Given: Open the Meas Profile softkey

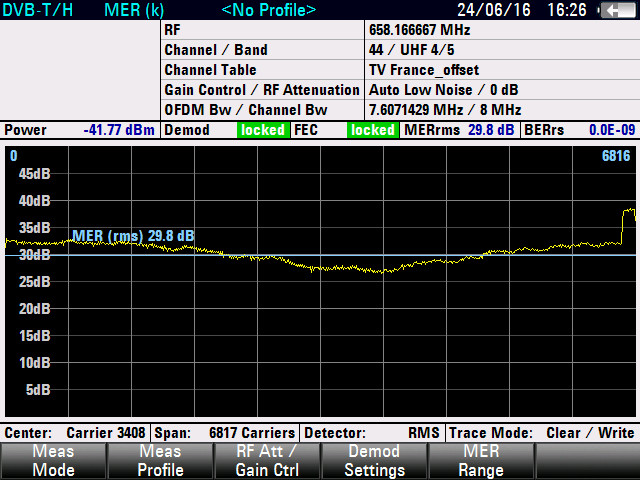Looking at the screenshot, I should (x=160, y=461).
